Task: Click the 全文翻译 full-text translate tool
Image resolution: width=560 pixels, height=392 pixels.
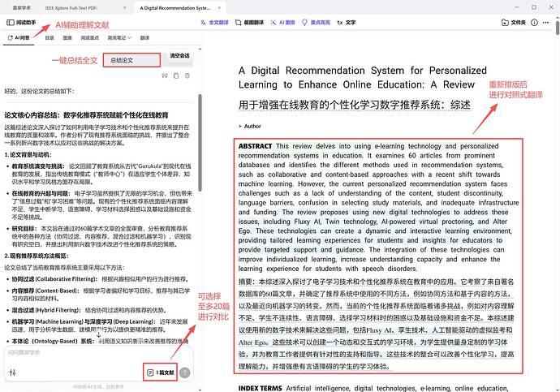Action: (x=214, y=23)
